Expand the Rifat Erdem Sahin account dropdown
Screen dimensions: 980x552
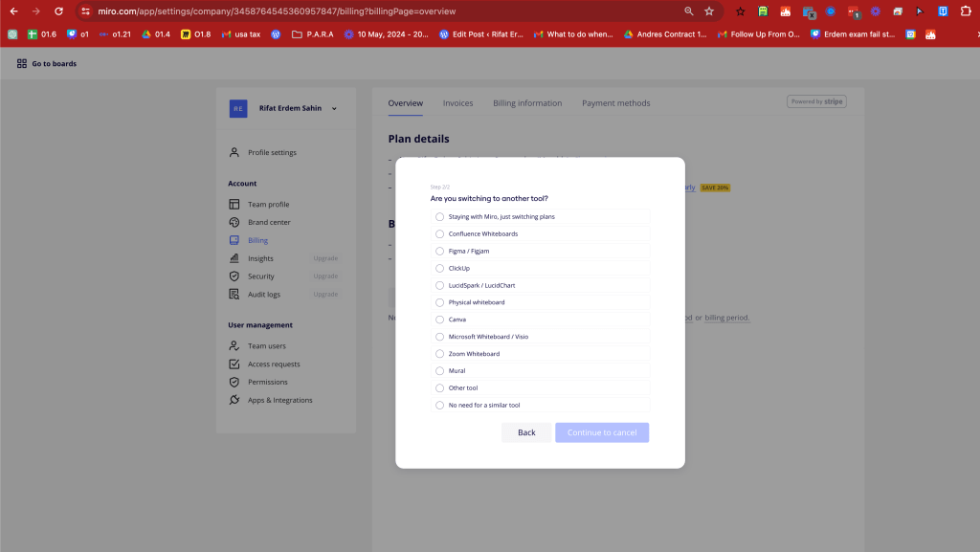334,109
